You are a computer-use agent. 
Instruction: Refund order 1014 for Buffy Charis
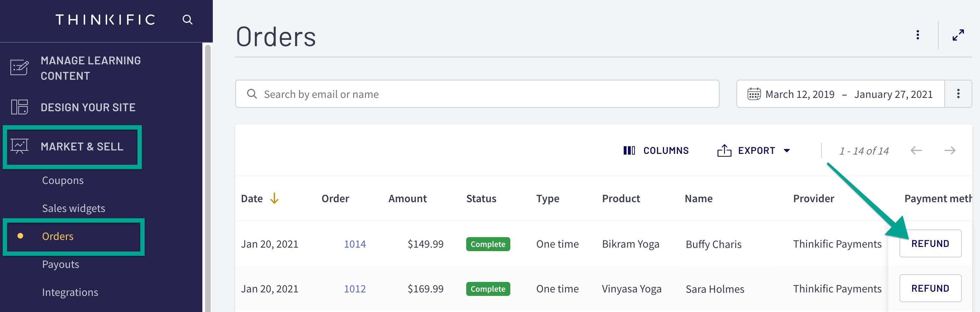tap(930, 243)
